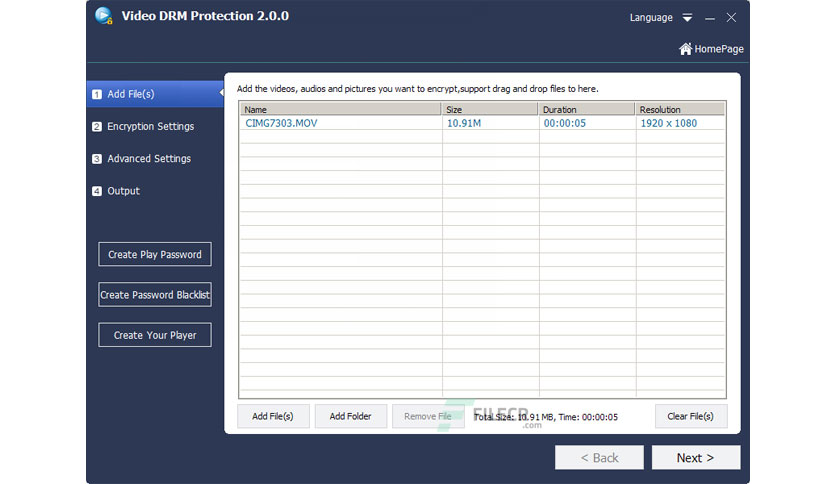The width and height of the screenshot is (836, 484).
Task: Close the Video DRM Protection window
Action: 732,18
